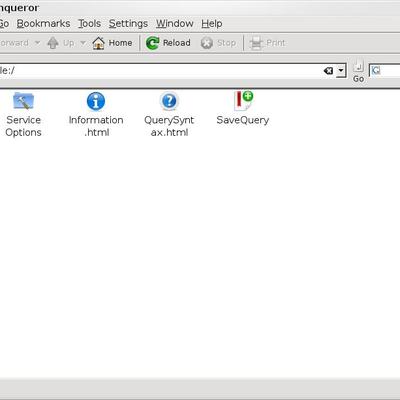Image resolution: width=400 pixels, height=400 pixels.
Task: Click the green Reload icon
Action: coord(152,43)
